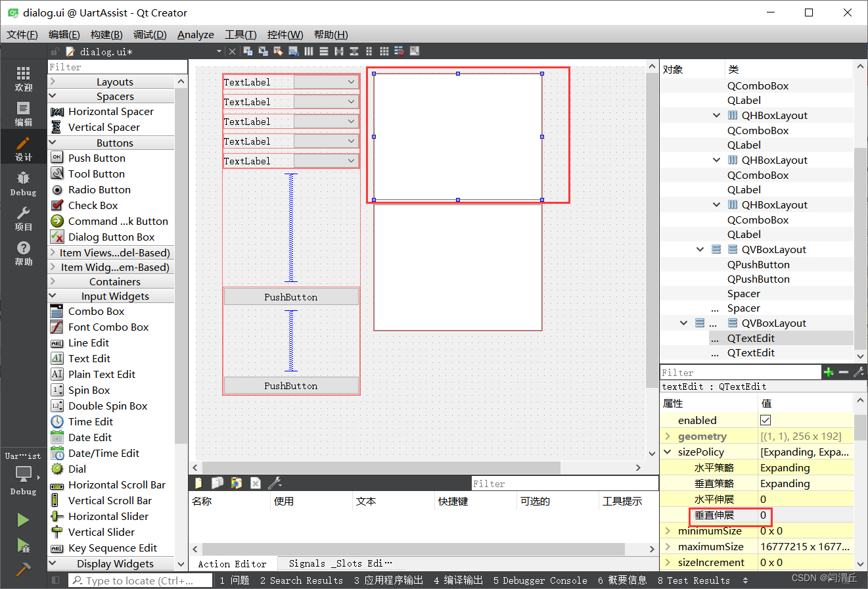The width and height of the screenshot is (868, 589).
Task: Collapse the sizePolicy property
Action: [668, 452]
